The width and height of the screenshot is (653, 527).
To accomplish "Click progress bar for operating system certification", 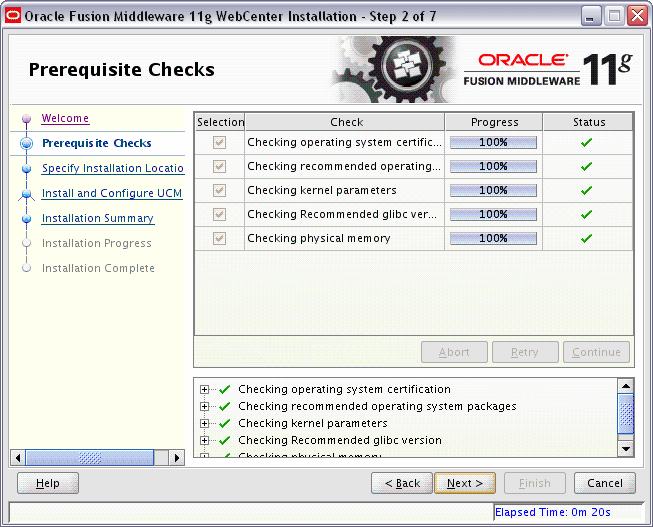I will click(x=493, y=142).
